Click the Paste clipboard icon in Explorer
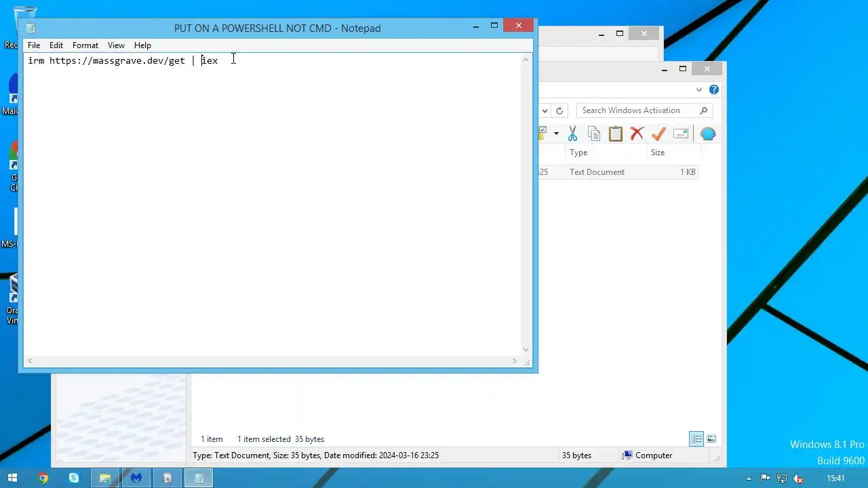The height and width of the screenshot is (488, 868). pos(615,134)
